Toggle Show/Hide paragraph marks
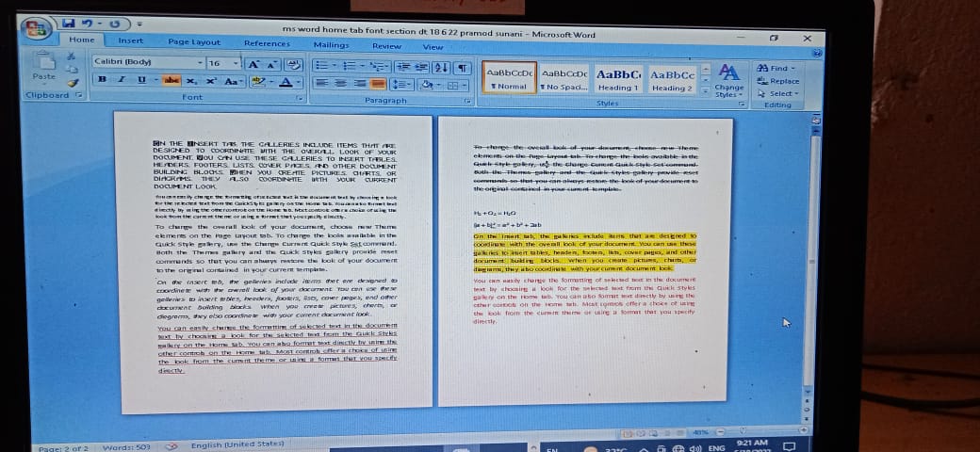Image resolution: width=980 pixels, height=452 pixels. pos(463,66)
